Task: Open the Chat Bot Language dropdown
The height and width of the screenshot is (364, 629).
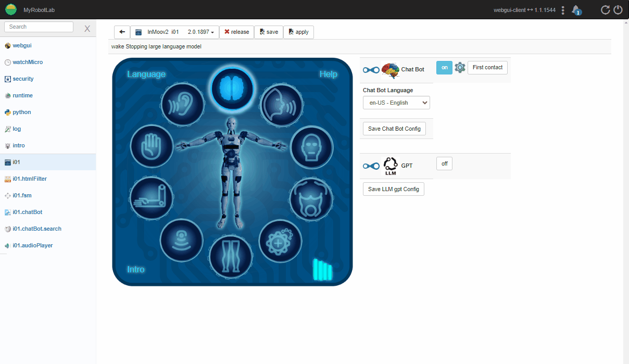Action: [396, 103]
